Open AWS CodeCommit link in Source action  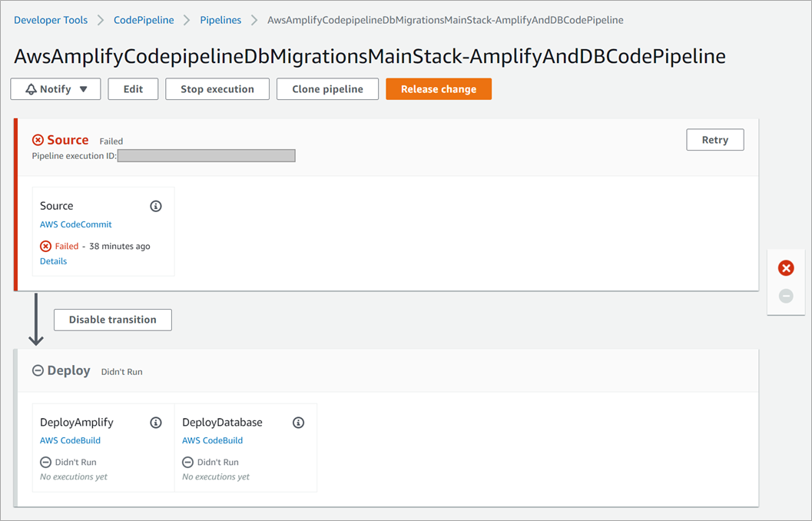click(75, 224)
